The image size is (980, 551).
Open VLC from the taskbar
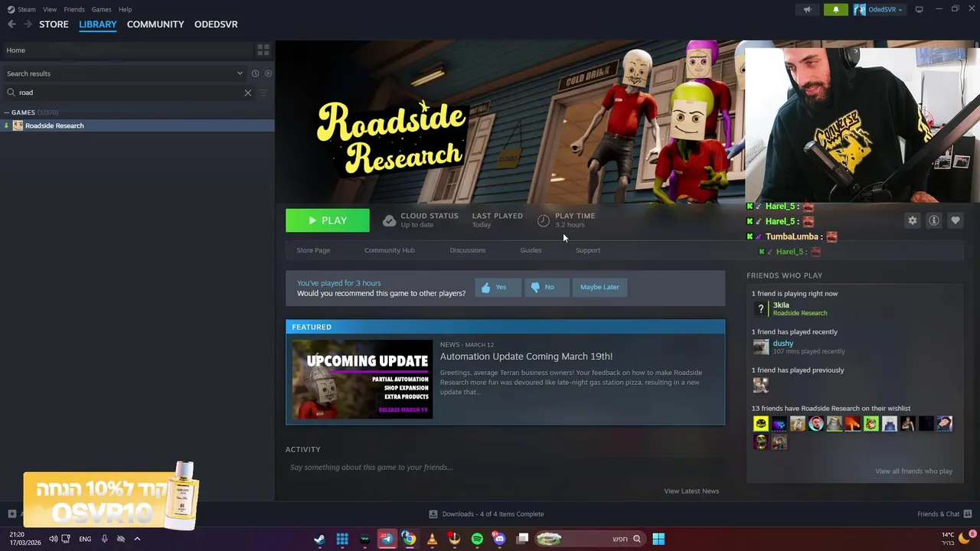(x=432, y=539)
